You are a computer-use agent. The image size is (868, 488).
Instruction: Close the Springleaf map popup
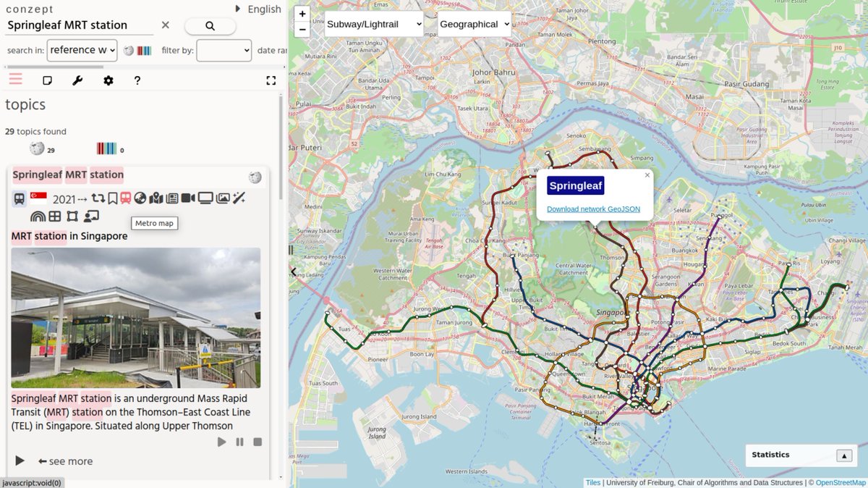point(647,174)
